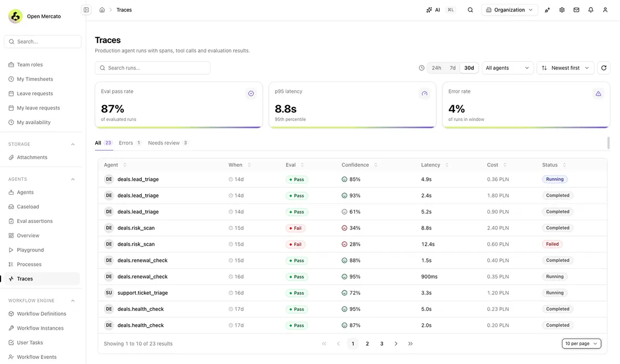Click the Eval pass rate check icon
This screenshot has width=620, height=364.
(x=251, y=93)
